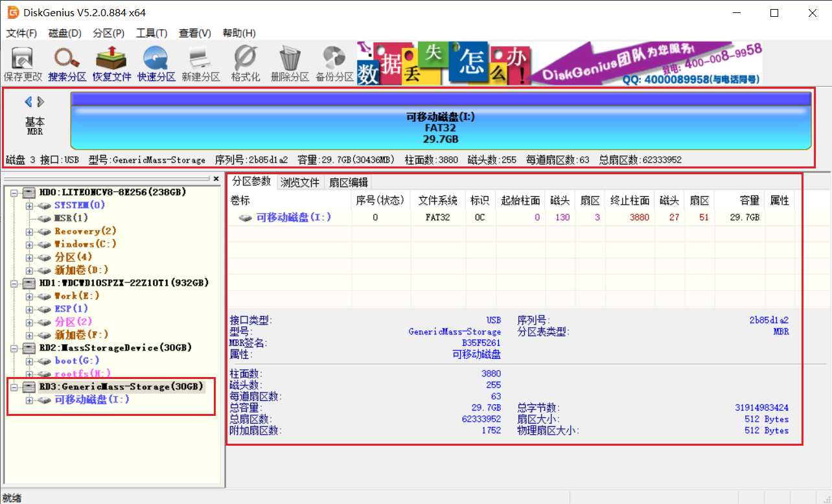This screenshot has height=504, width=832.
Task: Go to next disk with right arrow
Action: pos(41,102)
